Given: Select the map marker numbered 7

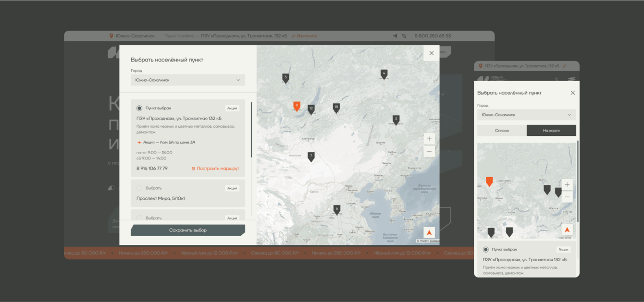Looking at the screenshot, I should (311, 157).
